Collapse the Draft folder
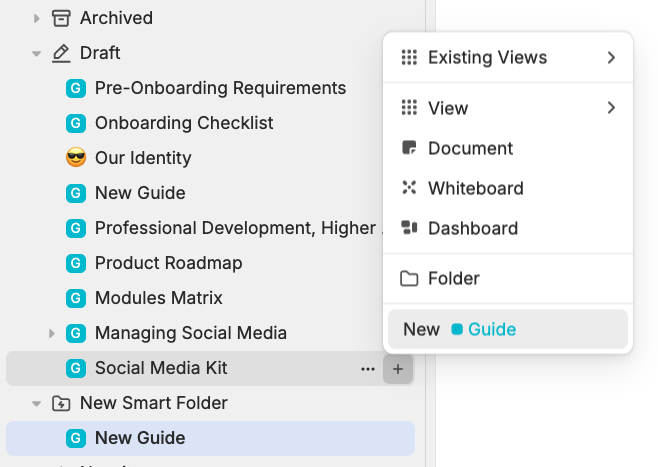The height and width of the screenshot is (467, 658). pos(37,53)
